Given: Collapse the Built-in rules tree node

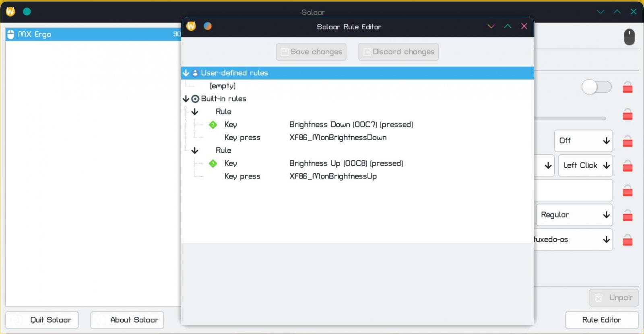Looking at the screenshot, I should pos(186,99).
